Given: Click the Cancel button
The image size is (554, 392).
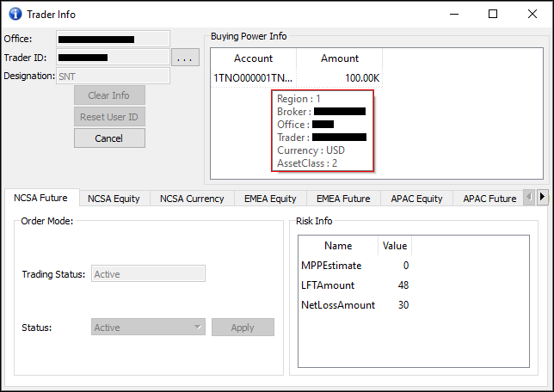Looking at the screenshot, I should [109, 138].
